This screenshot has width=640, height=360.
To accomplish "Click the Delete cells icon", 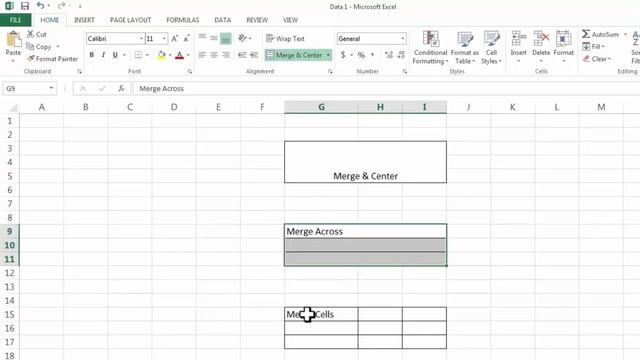I will pyautogui.click(x=541, y=39).
